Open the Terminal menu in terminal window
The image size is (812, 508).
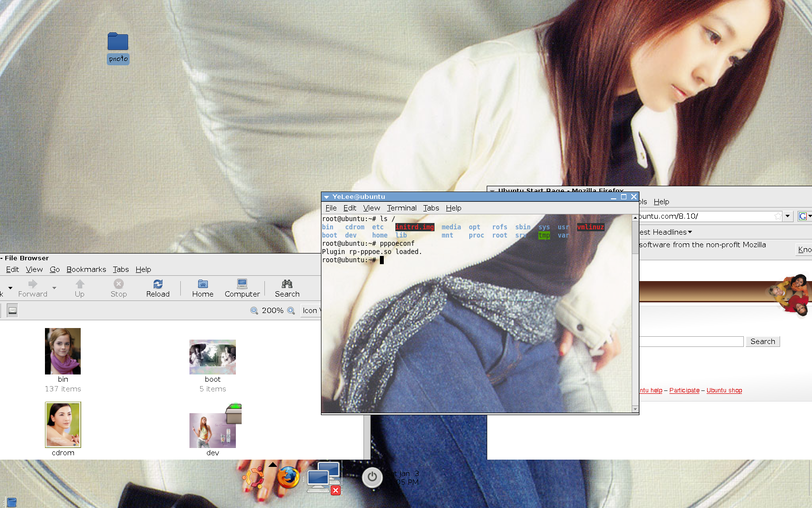click(x=402, y=208)
